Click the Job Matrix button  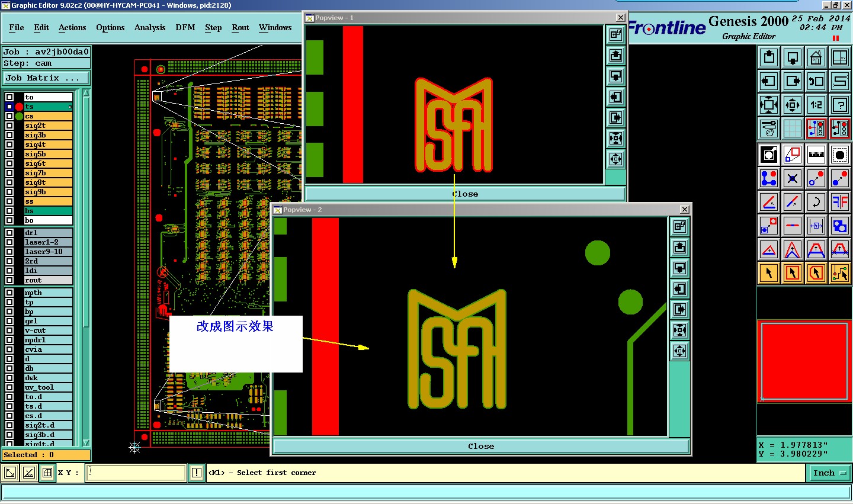pyautogui.click(x=46, y=78)
